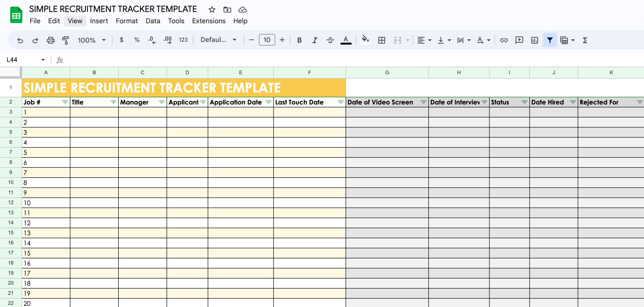Open the fill color picker

pyautogui.click(x=365, y=40)
